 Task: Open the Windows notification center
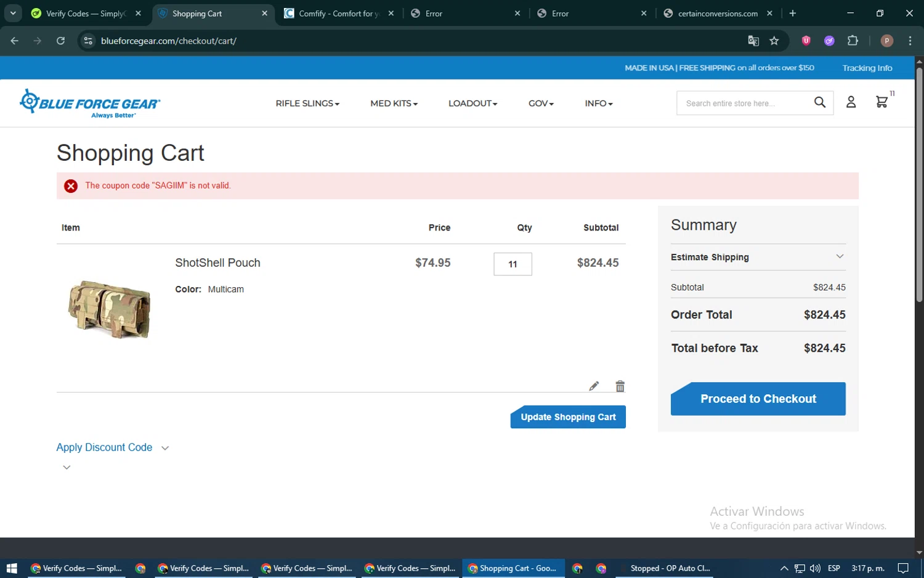pos(903,568)
